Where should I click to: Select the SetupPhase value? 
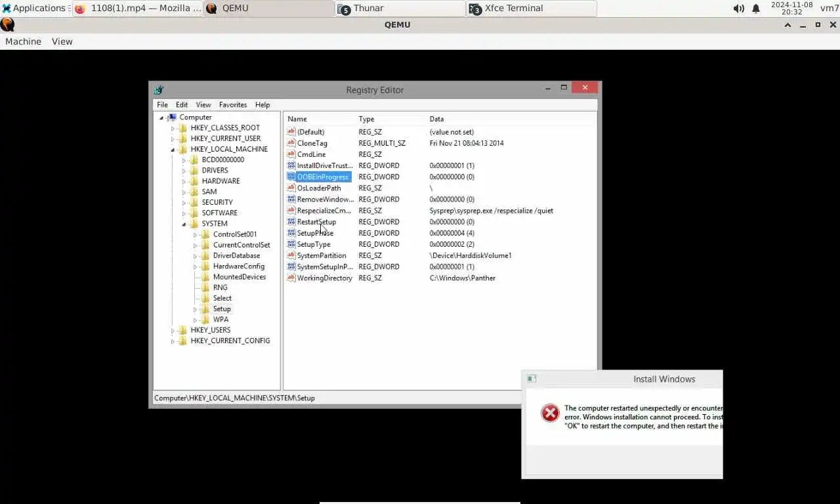(x=315, y=233)
